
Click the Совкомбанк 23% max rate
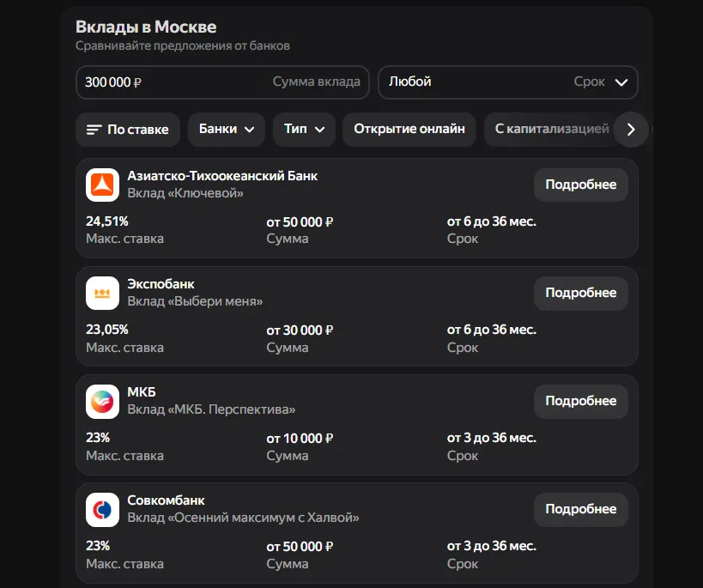pyautogui.click(x=98, y=546)
